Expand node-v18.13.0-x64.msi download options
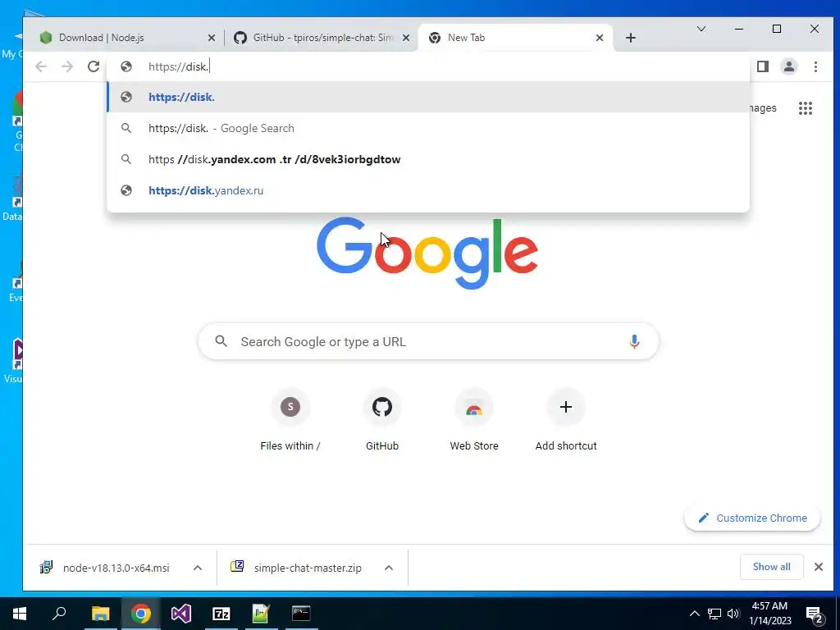The image size is (840, 630). [x=198, y=568]
